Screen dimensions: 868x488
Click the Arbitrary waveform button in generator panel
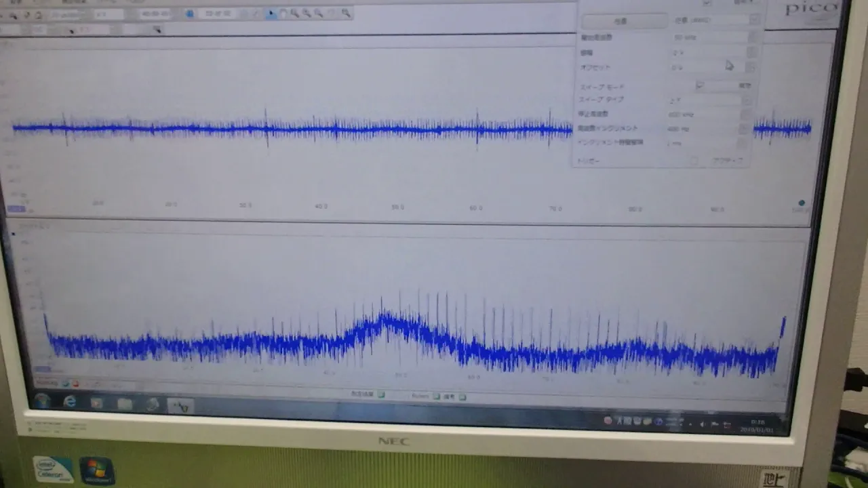click(x=625, y=21)
